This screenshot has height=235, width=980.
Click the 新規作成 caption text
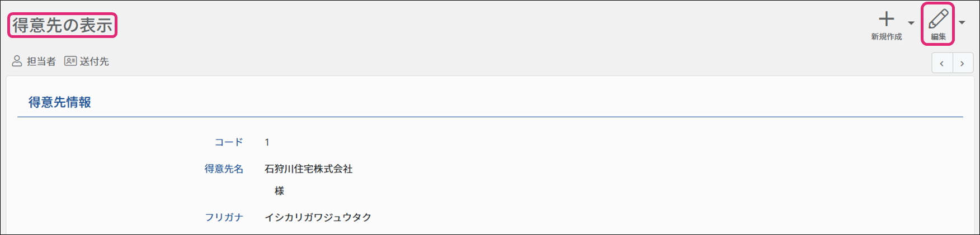886,37
